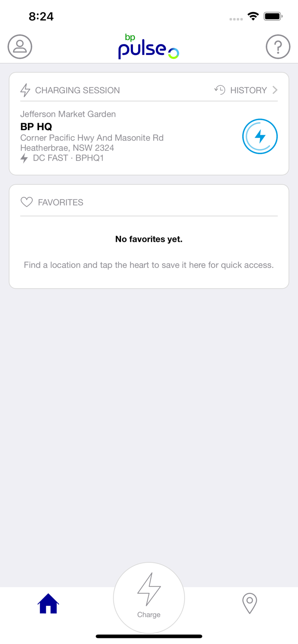
Task: Click the small bolt beside DC FAST
Action: (x=25, y=158)
